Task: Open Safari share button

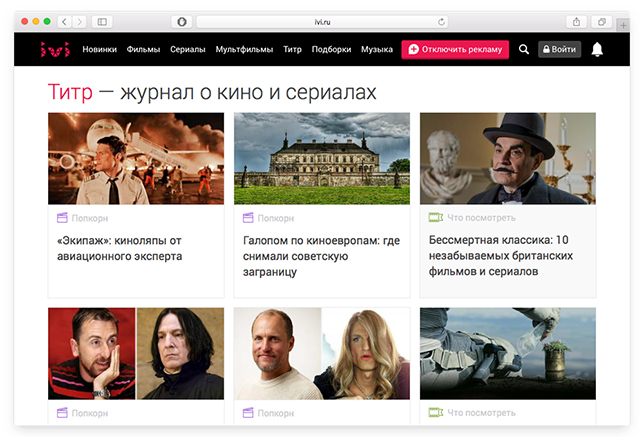Action: (577, 22)
